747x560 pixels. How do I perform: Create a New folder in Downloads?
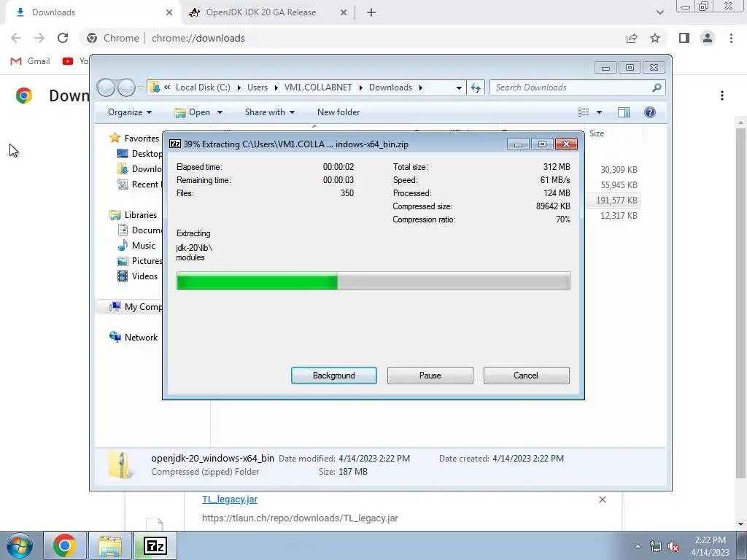click(x=338, y=112)
